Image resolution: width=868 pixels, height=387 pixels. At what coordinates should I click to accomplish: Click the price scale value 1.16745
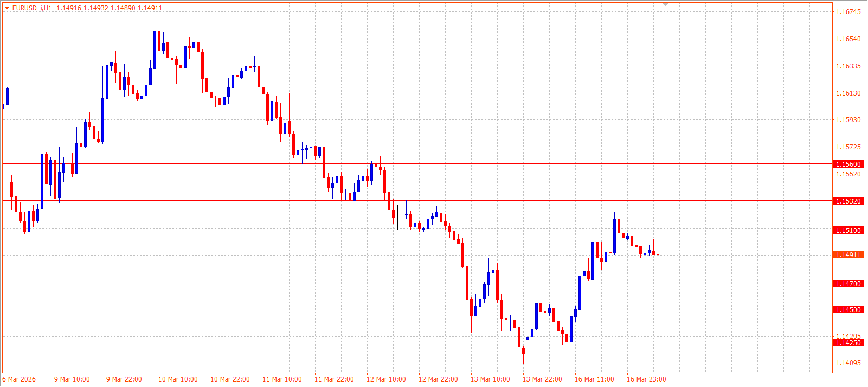point(848,12)
